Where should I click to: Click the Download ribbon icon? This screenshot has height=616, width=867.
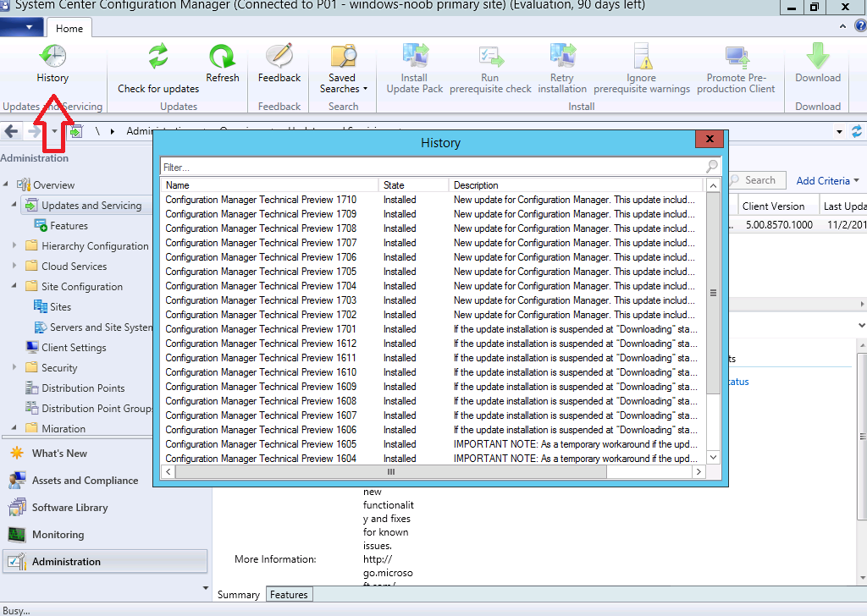click(818, 57)
